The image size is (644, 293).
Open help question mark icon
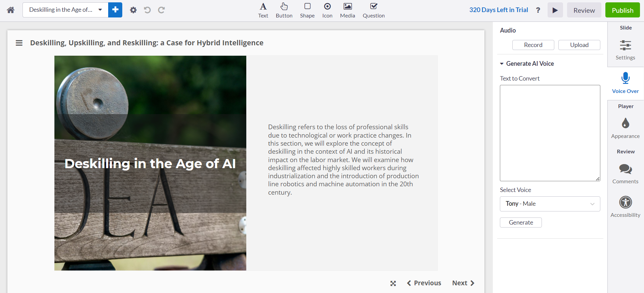point(538,10)
